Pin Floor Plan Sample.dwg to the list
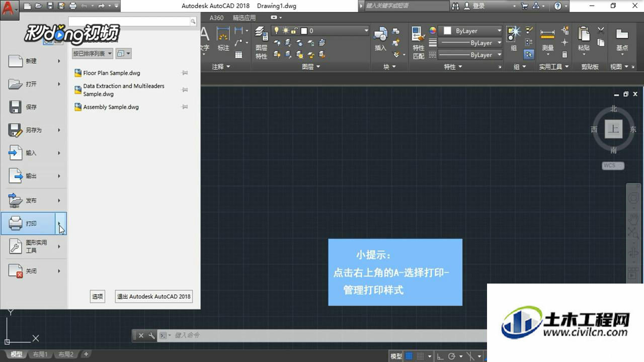 pos(185,73)
